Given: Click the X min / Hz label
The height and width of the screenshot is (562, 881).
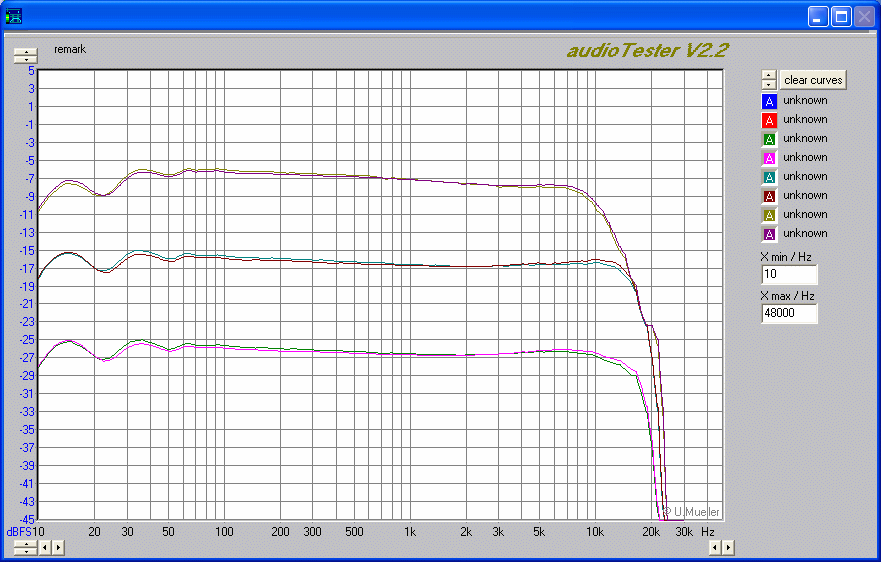Looking at the screenshot, I should coord(786,257).
